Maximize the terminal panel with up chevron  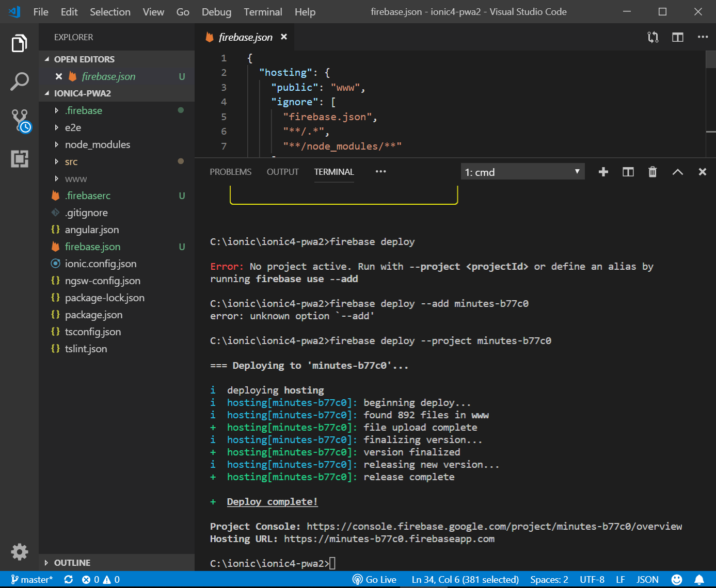pyautogui.click(x=677, y=172)
